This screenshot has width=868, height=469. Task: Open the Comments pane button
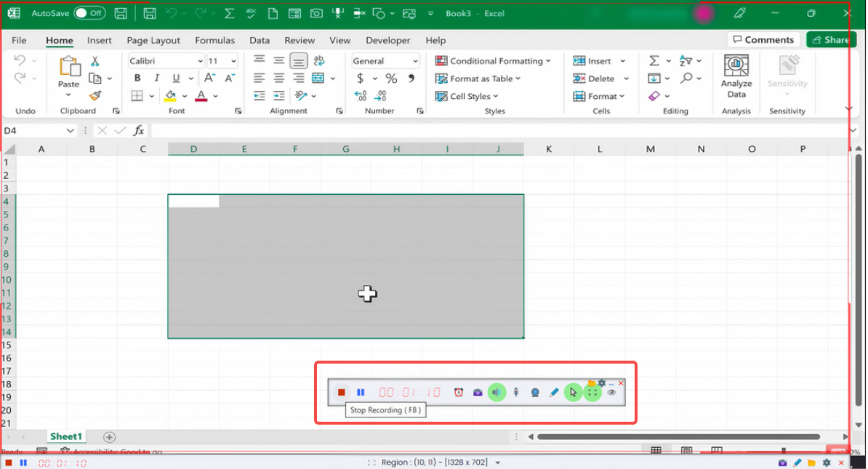click(763, 40)
